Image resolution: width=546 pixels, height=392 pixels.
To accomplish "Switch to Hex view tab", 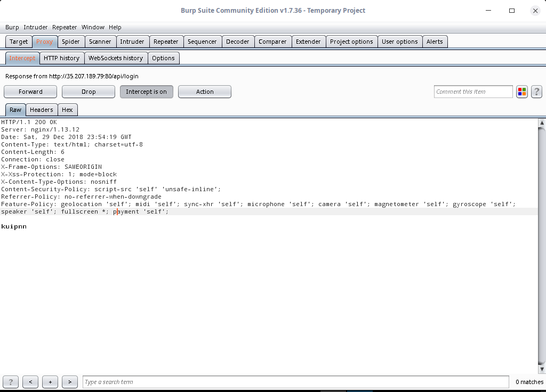I will pyautogui.click(x=67, y=110).
